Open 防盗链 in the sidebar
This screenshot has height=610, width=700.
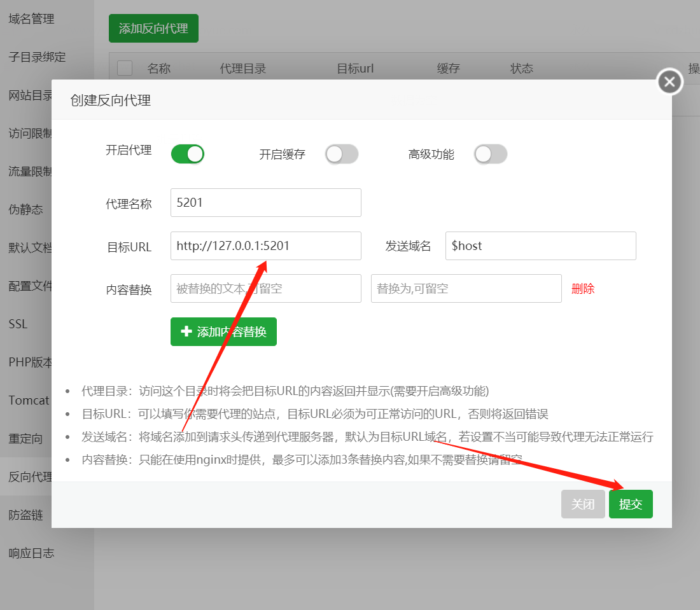pos(26,515)
